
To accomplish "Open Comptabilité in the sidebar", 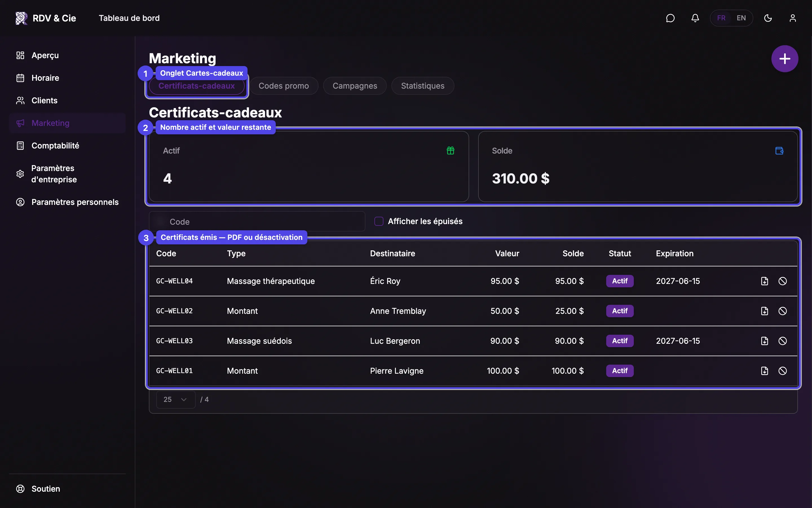I will (x=67, y=145).
